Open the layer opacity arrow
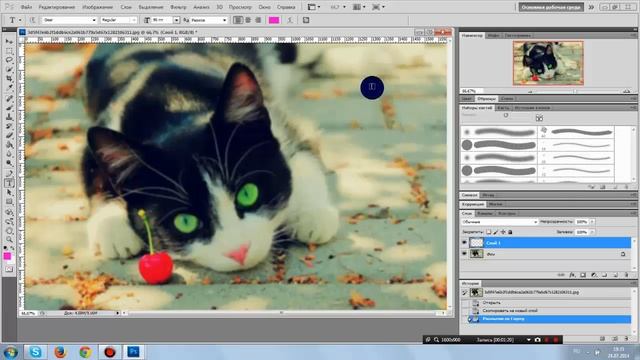This screenshot has width=640, height=360. pyautogui.click(x=592, y=222)
